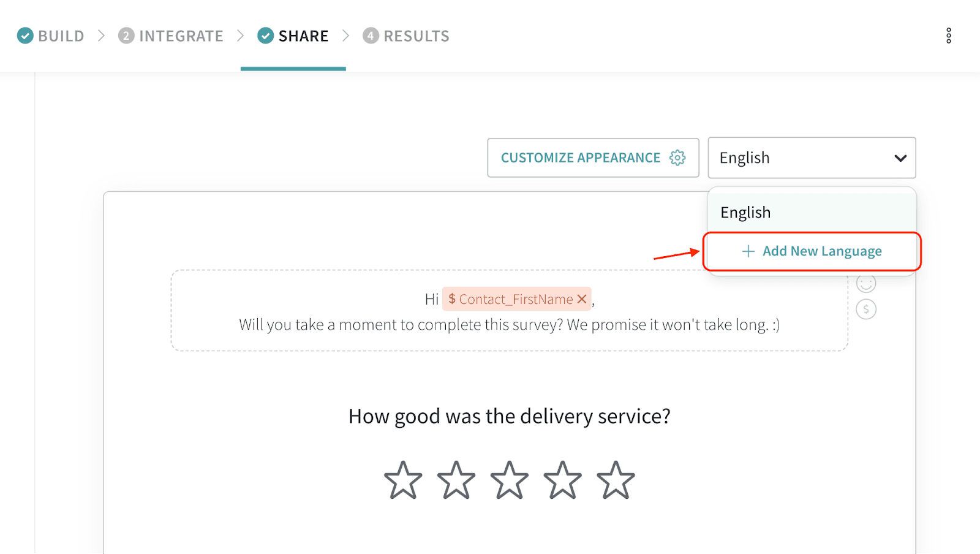Open the three-dot more options menu

tap(948, 36)
